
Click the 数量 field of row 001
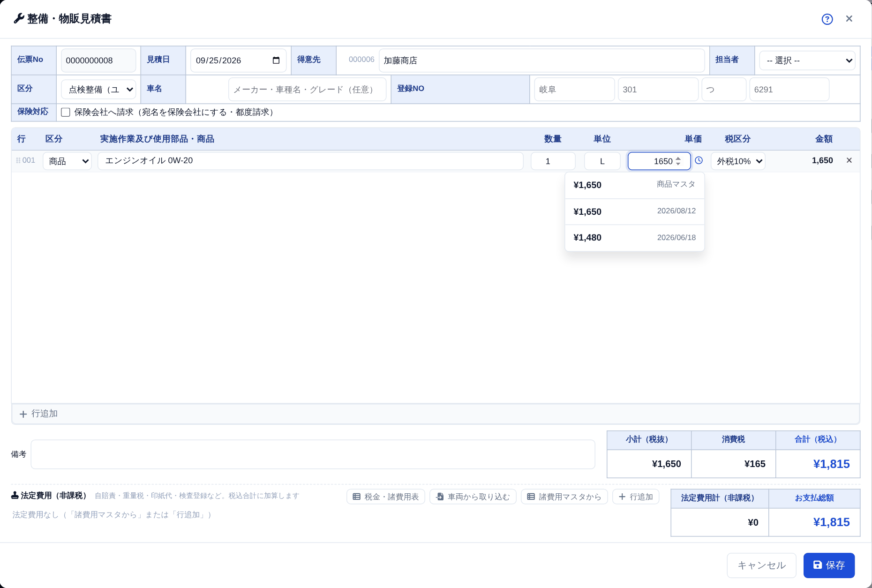pyautogui.click(x=553, y=161)
